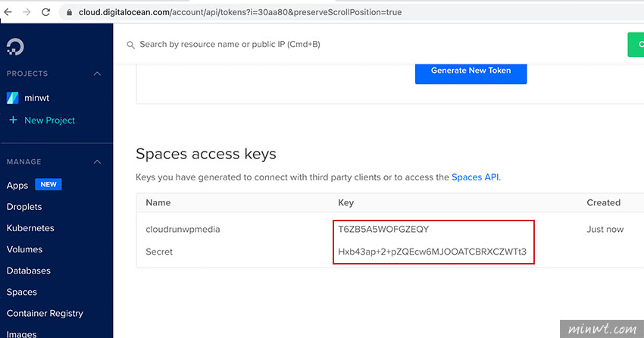The height and width of the screenshot is (338, 644).
Task: Reload the page with refresh icon
Action: pos(45,12)
